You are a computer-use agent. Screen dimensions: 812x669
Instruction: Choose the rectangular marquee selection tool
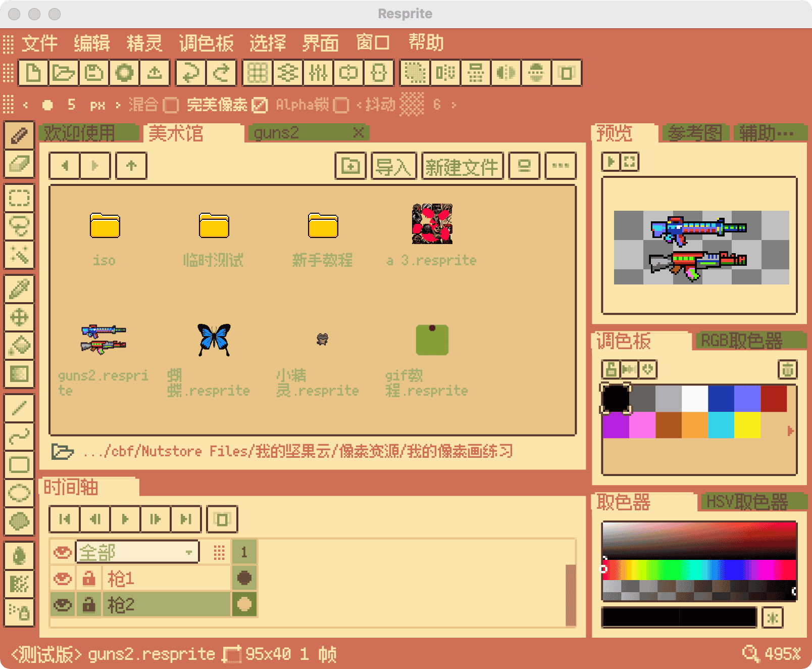point(19,198)
